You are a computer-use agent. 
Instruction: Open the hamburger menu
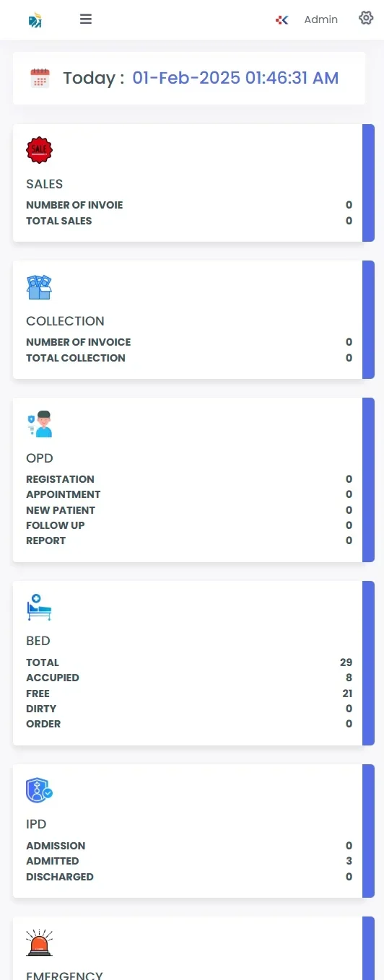(86, 19)
